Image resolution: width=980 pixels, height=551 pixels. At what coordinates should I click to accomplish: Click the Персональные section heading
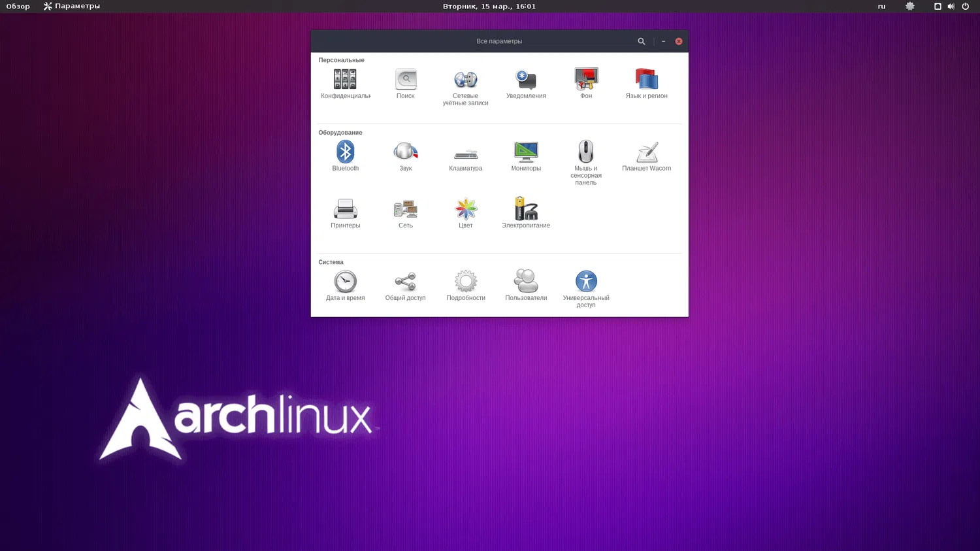point(341,60)
